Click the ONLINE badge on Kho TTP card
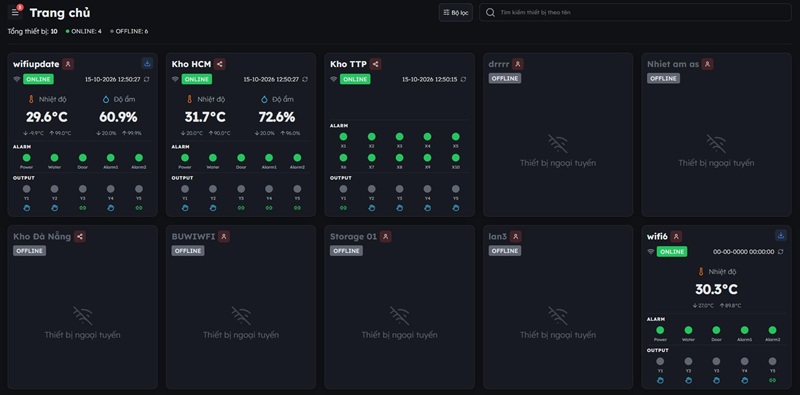 point(355,79)
